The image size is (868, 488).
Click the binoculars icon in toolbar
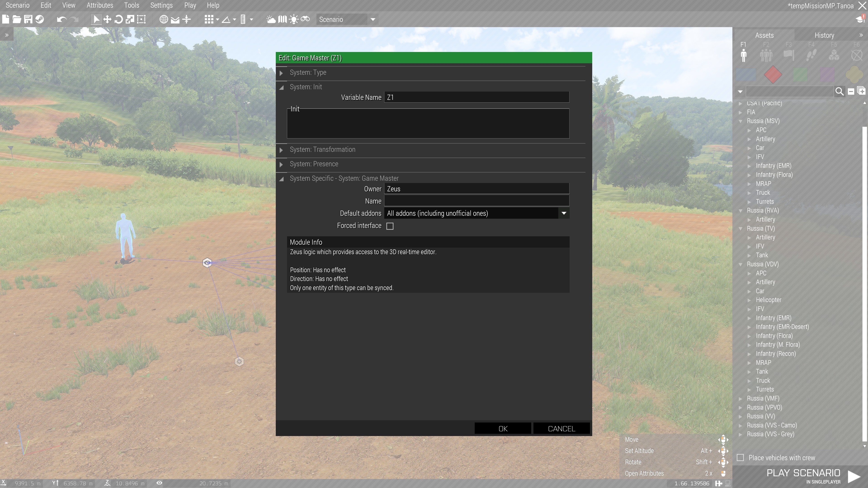point(305,19)
